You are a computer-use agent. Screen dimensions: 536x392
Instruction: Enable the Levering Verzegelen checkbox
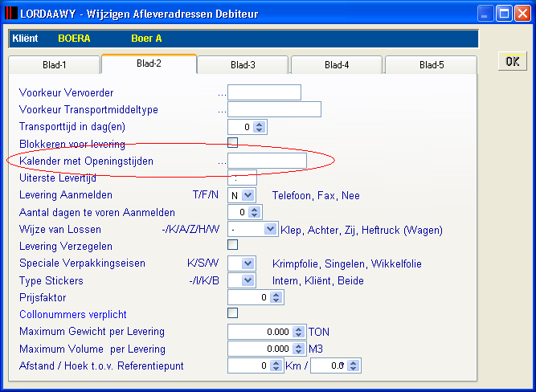coord(233,245)
